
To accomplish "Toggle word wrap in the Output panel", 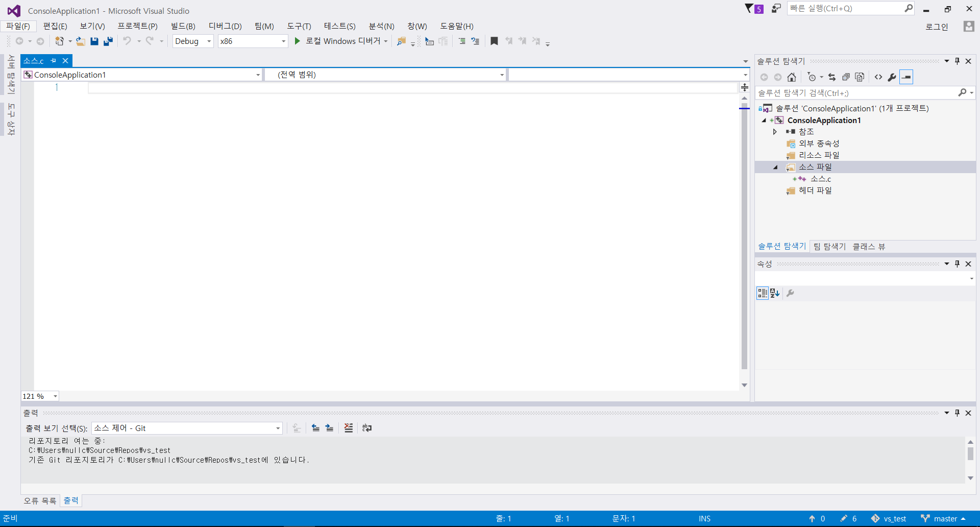I will click(x=367, y=428).
